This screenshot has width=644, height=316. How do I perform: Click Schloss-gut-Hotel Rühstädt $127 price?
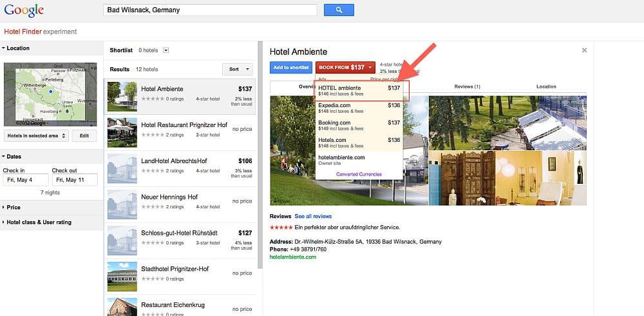(245, 233)
